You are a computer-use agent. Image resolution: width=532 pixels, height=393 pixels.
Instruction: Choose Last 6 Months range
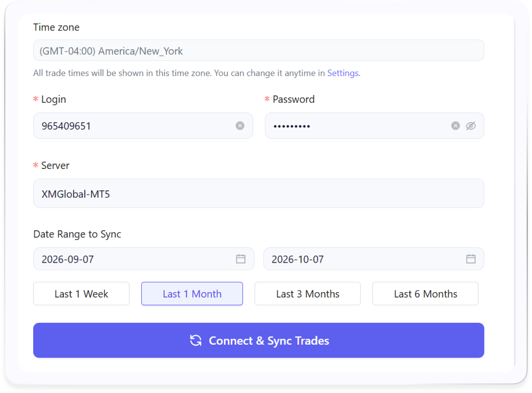click(x=425, y=294)
